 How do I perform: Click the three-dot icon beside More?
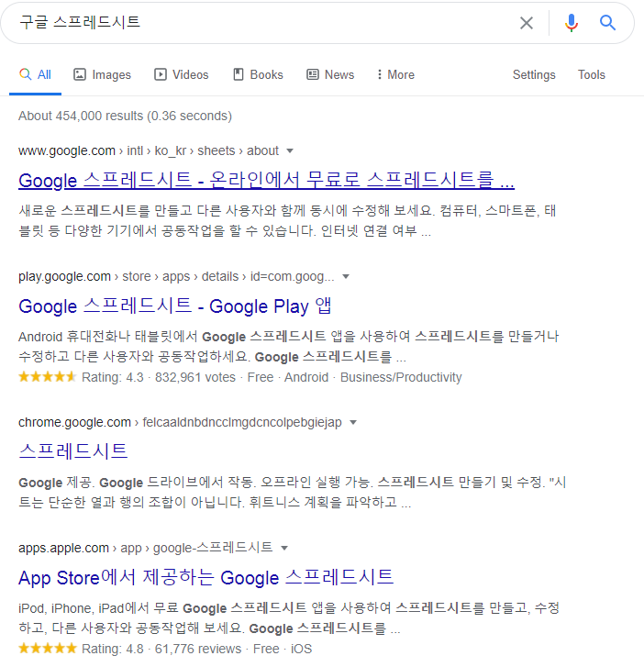(x=380, y=74)
